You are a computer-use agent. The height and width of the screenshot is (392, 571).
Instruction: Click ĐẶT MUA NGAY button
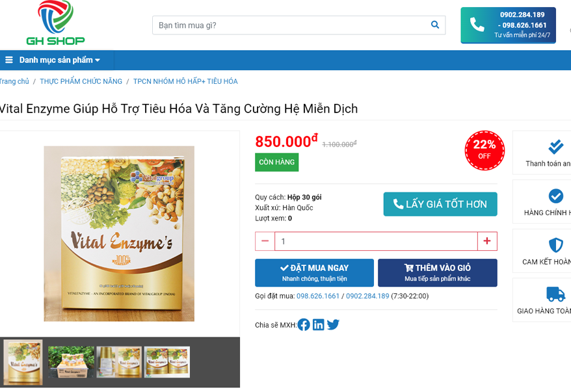click(314, 272)
